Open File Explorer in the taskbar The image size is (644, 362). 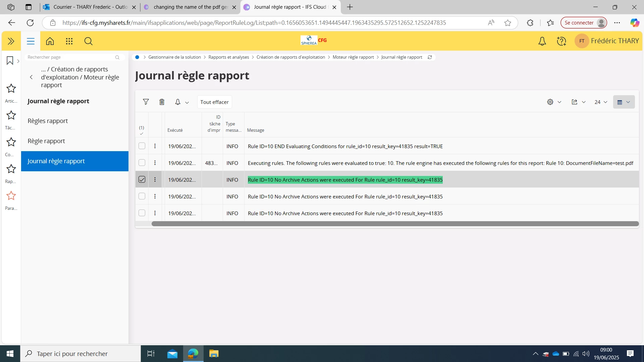214,354
